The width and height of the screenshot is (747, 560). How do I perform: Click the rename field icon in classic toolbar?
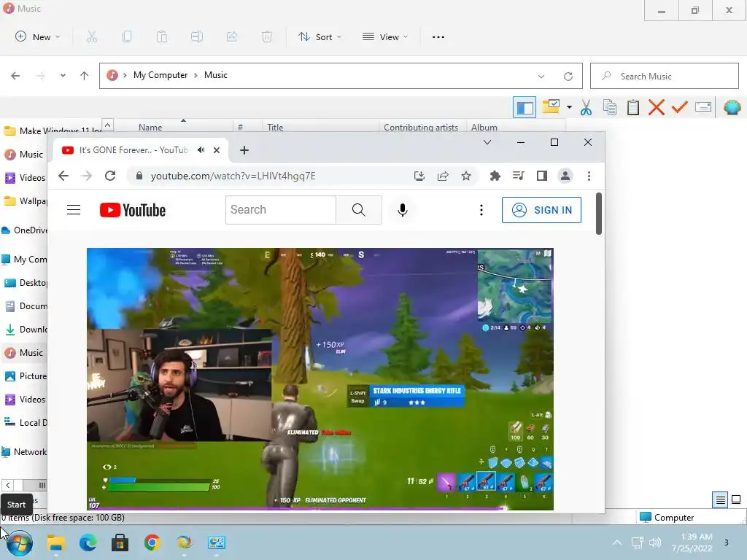[703, 107]
